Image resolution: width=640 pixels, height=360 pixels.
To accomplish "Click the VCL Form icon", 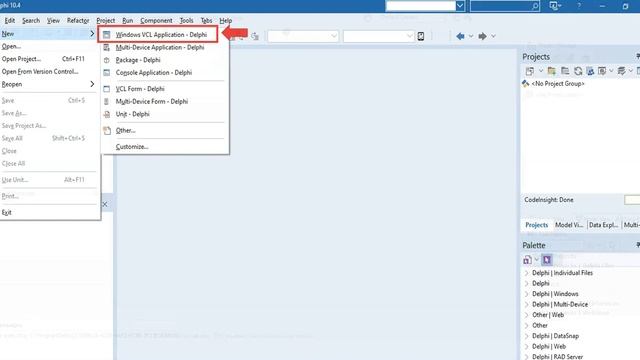I will pyautogui.click(x=107, y=89).
